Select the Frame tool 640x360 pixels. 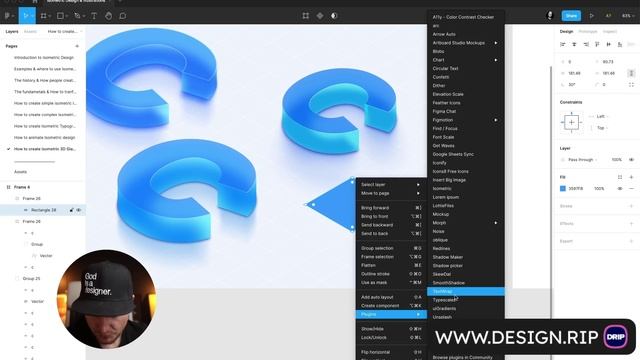[x=43, y=16]
